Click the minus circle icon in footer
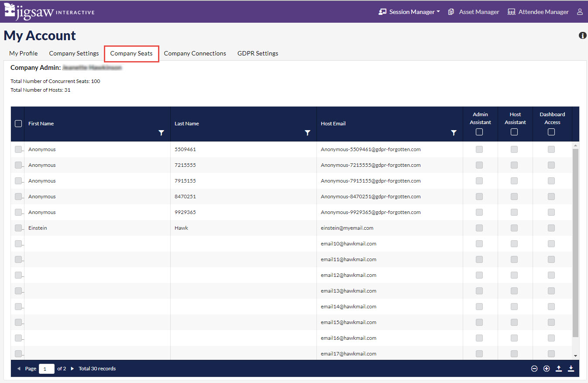This screenshot has height=383, width=588. (534, 369)
